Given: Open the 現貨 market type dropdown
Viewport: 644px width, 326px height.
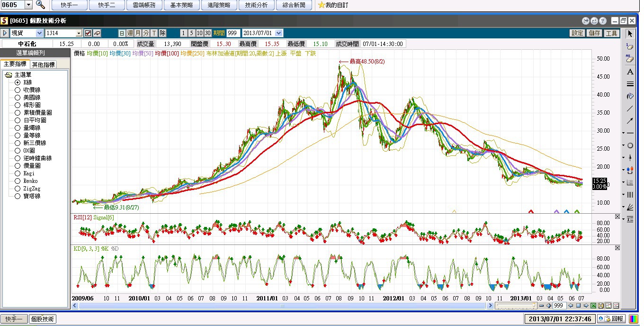Looking at the screenshot, I should pos(39,33).
